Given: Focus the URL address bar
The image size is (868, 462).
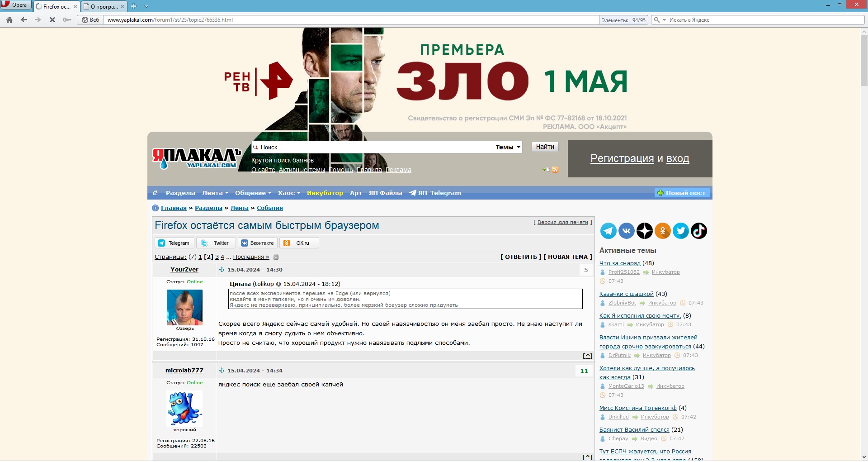Looking at the screenshot, I should [x=352, y=20].
